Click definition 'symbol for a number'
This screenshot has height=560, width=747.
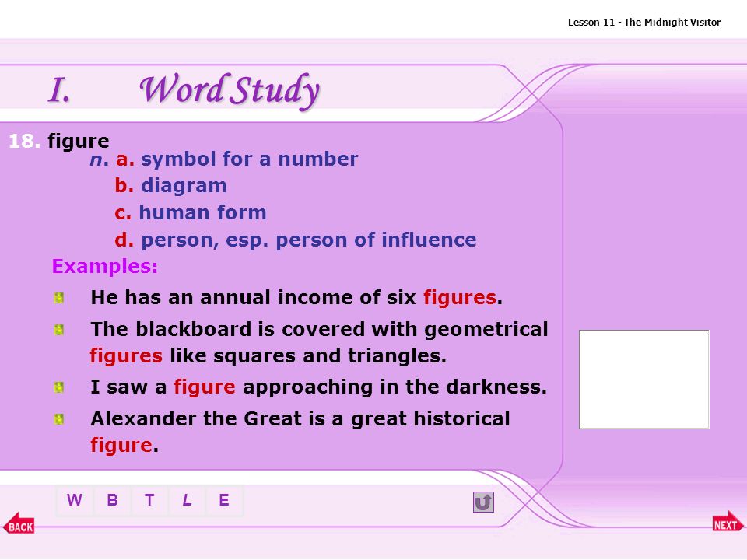click(x=249, y=159)
